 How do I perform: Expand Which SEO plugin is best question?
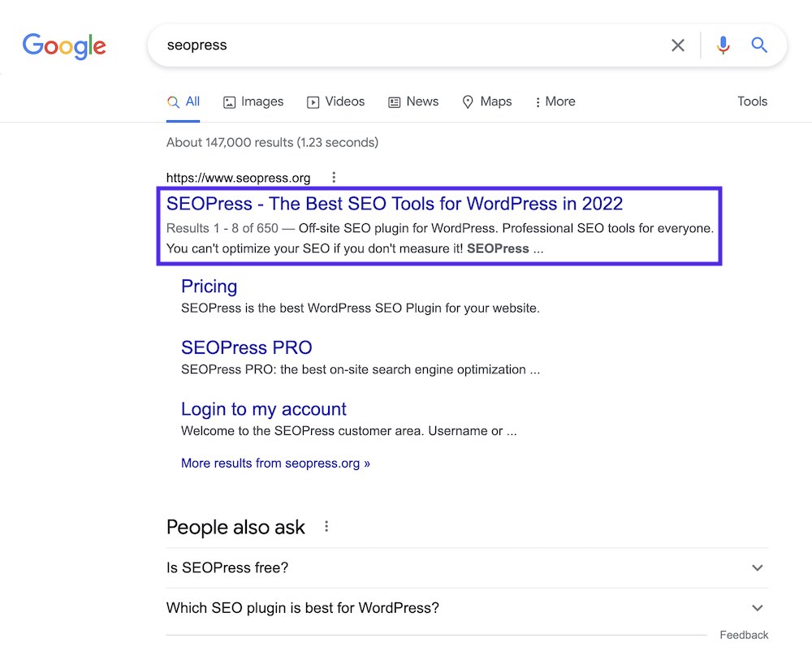point(467,608)
